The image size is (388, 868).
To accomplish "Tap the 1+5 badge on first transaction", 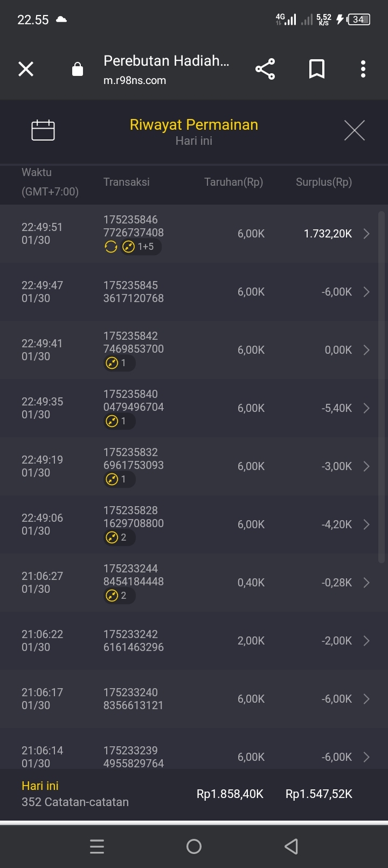I will point(141,247).
